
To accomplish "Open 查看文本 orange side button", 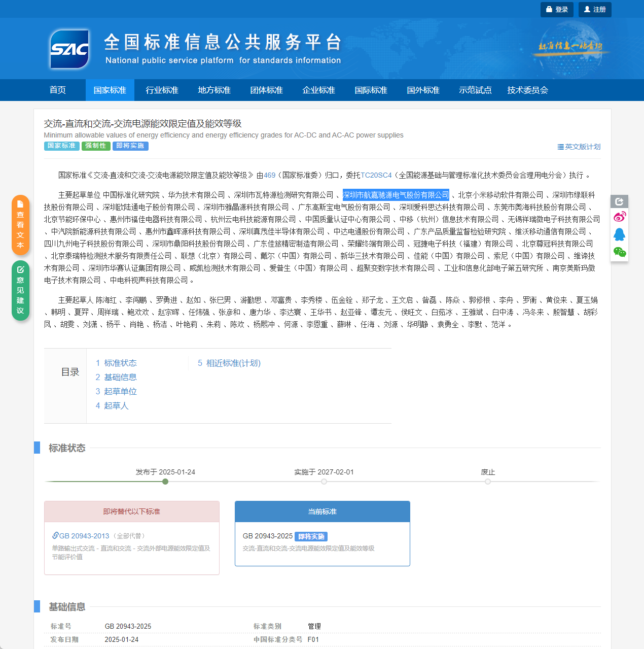I will pyautogui.click(x=20, y=225).
